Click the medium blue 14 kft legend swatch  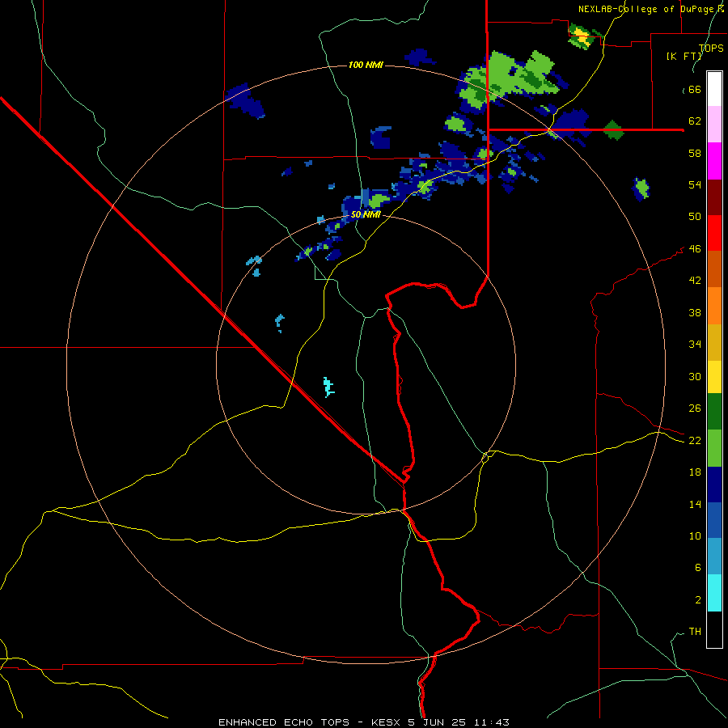[714, 520]
